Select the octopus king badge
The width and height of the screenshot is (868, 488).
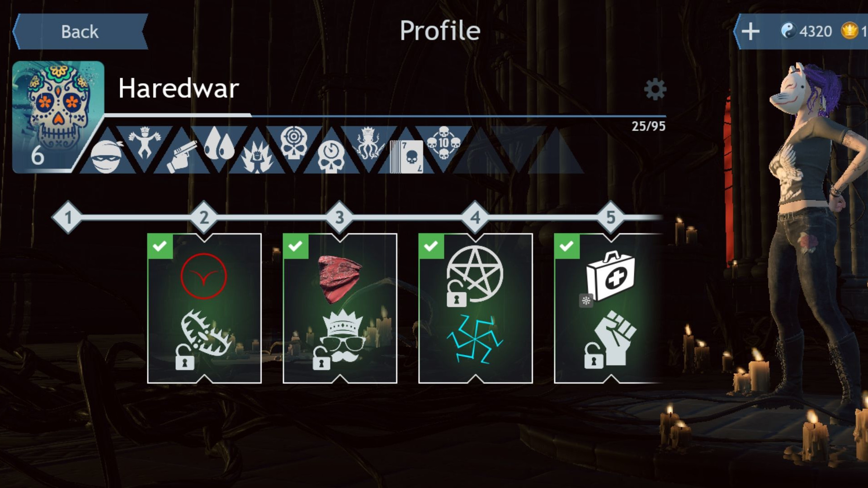[369, 143]
